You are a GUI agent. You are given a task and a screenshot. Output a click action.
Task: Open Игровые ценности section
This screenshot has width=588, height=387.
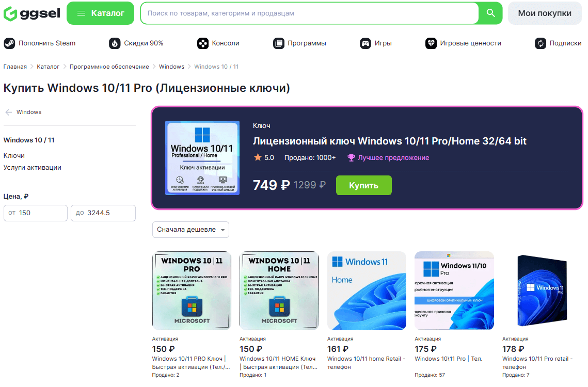(463, 43)
